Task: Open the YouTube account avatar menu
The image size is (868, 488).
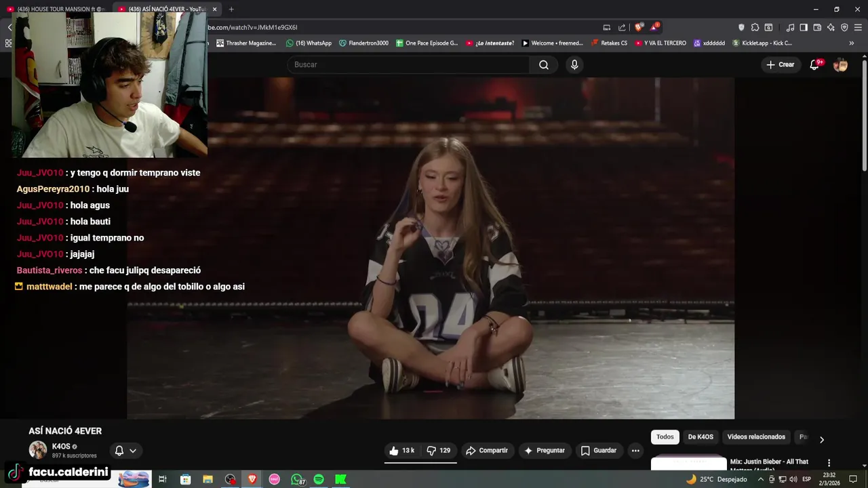Action: [840, 64]
